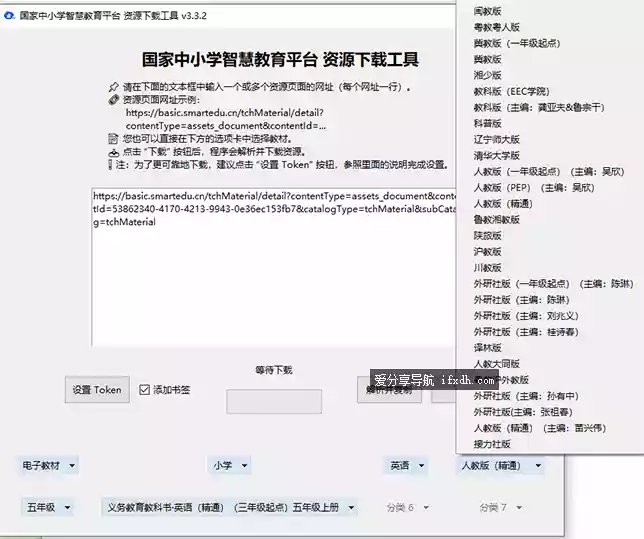Click the 解析并复制 button
This screenshot has height=539, width=644.
(x=389, y=389)
